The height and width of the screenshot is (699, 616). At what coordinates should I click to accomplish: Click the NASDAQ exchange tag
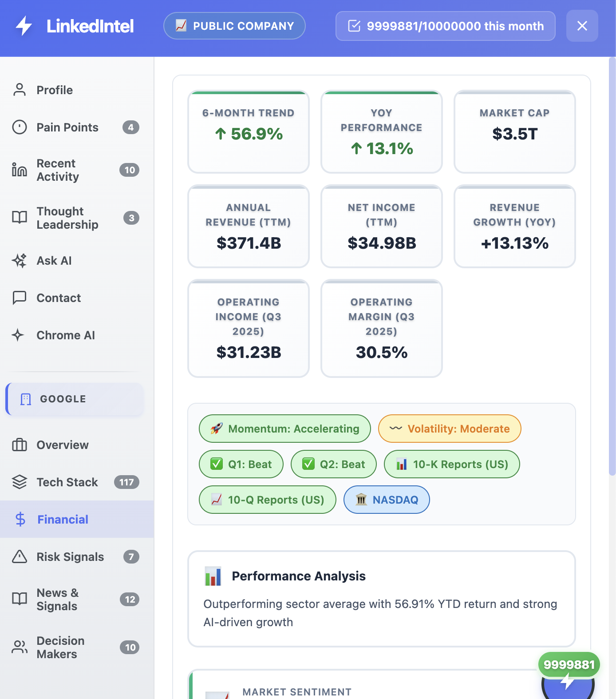[387, 500]
